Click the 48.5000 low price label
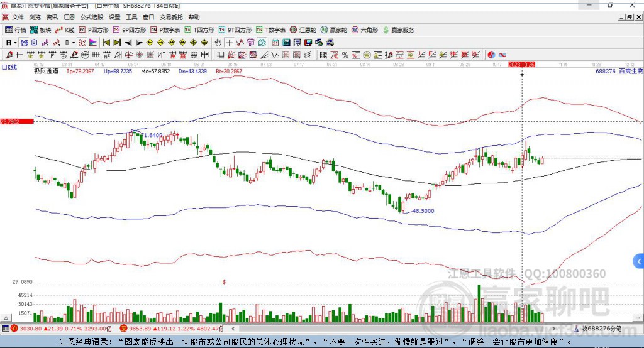 423,211
